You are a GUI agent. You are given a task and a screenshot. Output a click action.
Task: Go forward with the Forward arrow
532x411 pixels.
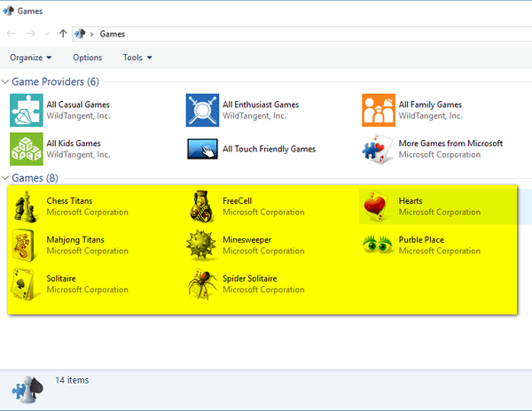click(x=31, y=34)
